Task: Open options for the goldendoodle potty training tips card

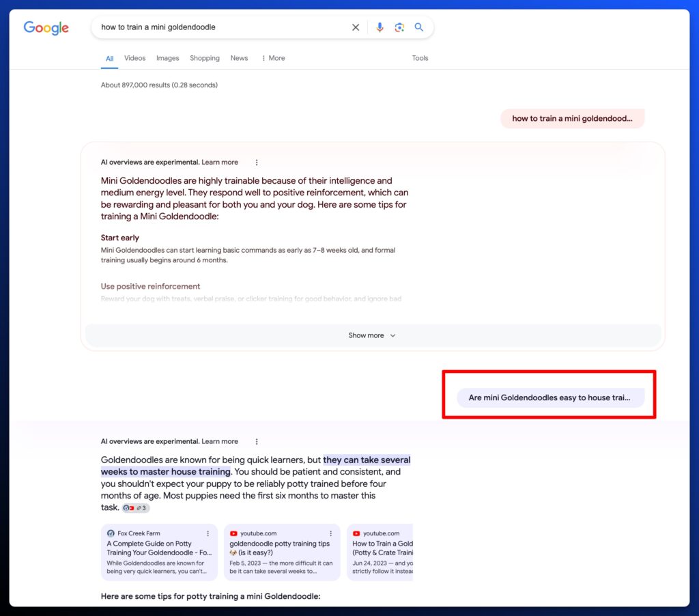Action: tap(331, 533)
